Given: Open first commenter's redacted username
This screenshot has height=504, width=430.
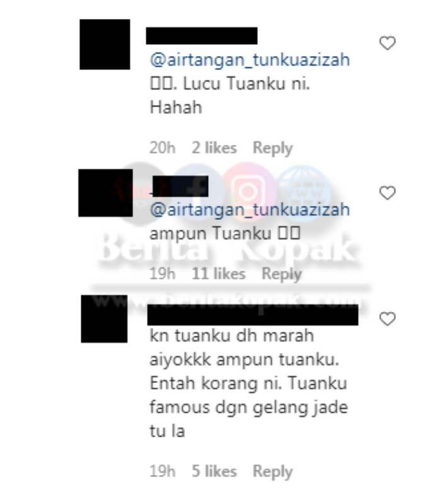Looking at the screenshot, I should click(202, 36).
